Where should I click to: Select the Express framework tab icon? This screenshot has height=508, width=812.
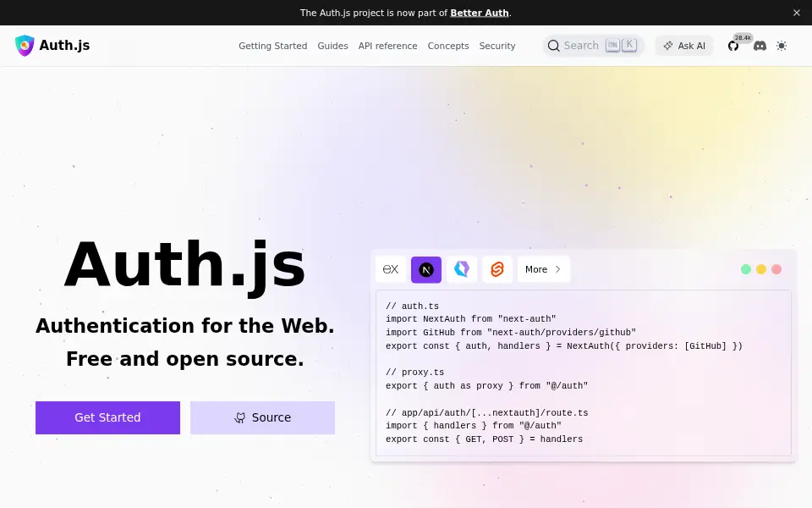point(391,269)
